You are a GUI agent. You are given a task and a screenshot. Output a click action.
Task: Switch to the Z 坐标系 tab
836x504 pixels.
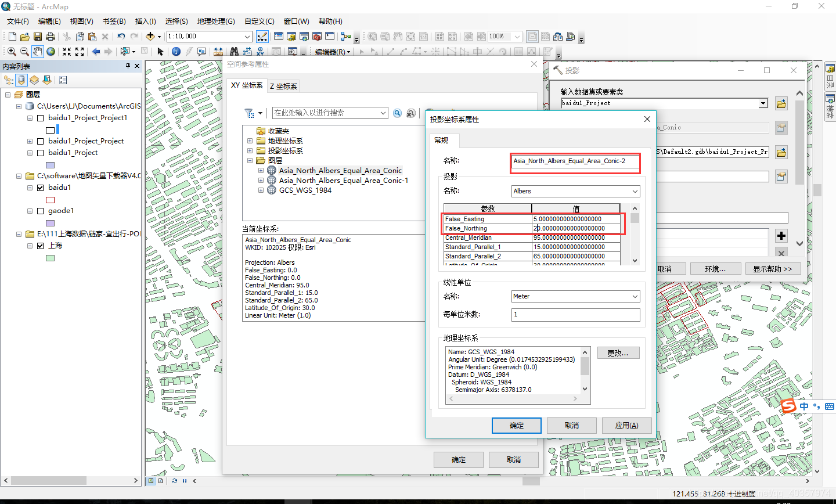[283, 87]
